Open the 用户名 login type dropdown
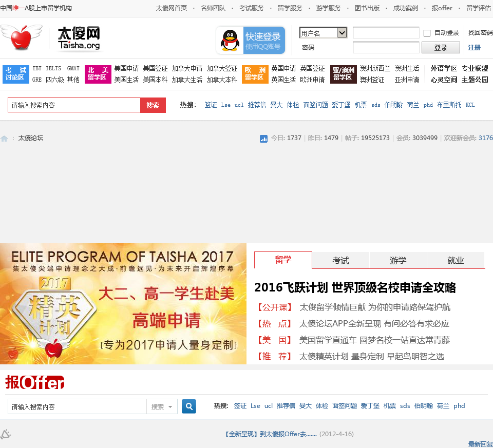This screenshot has height=448, width=493. 323,33
